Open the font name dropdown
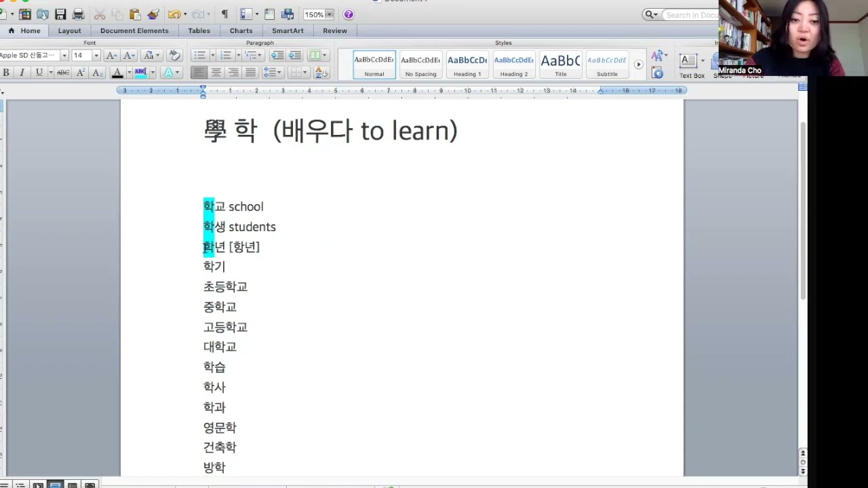Screen dimensions: 868x488 point(64,56)
